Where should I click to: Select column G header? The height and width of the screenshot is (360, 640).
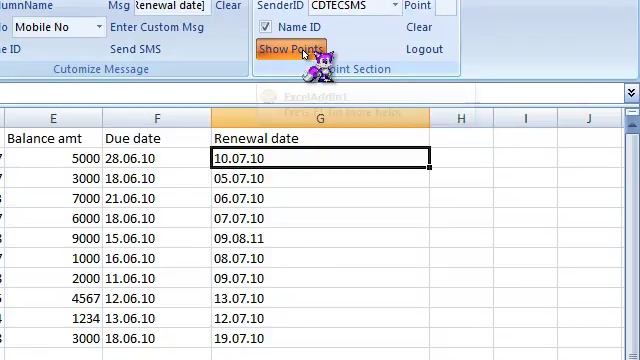point(320,118)
